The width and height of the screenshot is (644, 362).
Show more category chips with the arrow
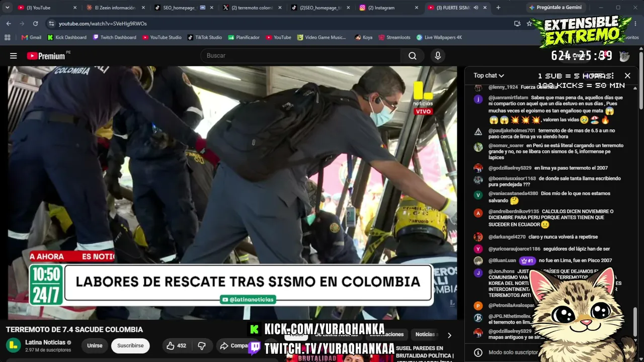449,335
